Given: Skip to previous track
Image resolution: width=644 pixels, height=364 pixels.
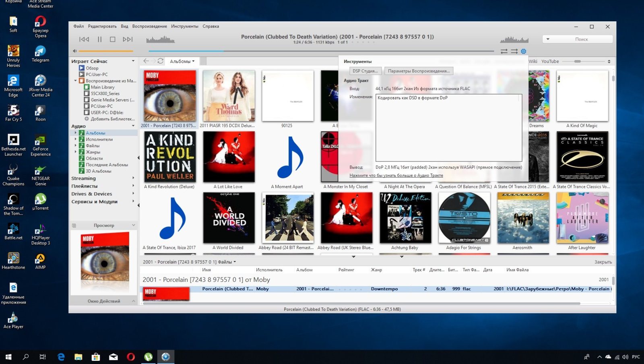Looking at the screenshot, I should tap(84, 39).
